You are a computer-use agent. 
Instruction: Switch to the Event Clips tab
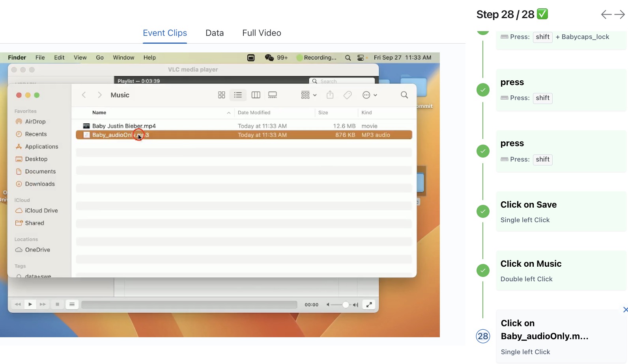pyautogui.click(x=165, y=33)
